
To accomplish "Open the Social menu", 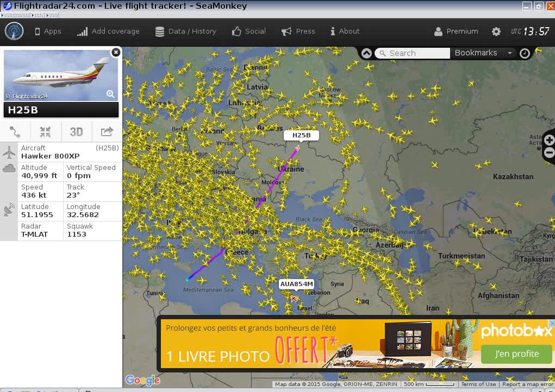I will pyautogui.click(x=248, y=31).
